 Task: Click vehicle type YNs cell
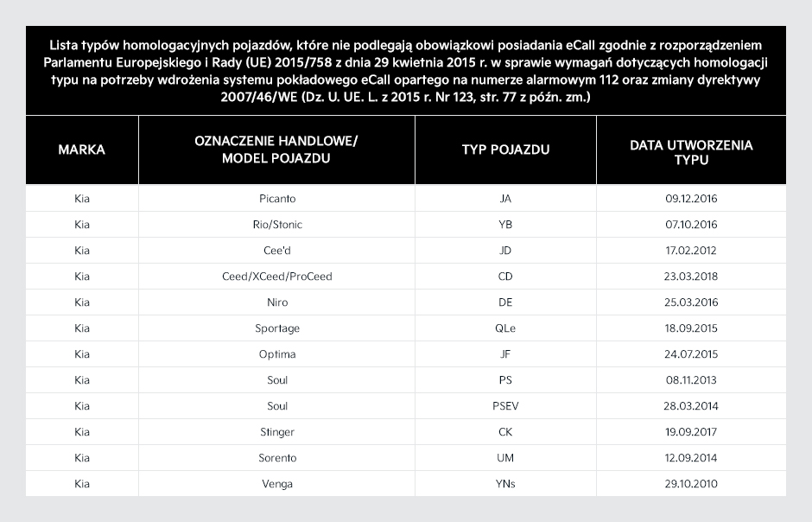[505, 483]
